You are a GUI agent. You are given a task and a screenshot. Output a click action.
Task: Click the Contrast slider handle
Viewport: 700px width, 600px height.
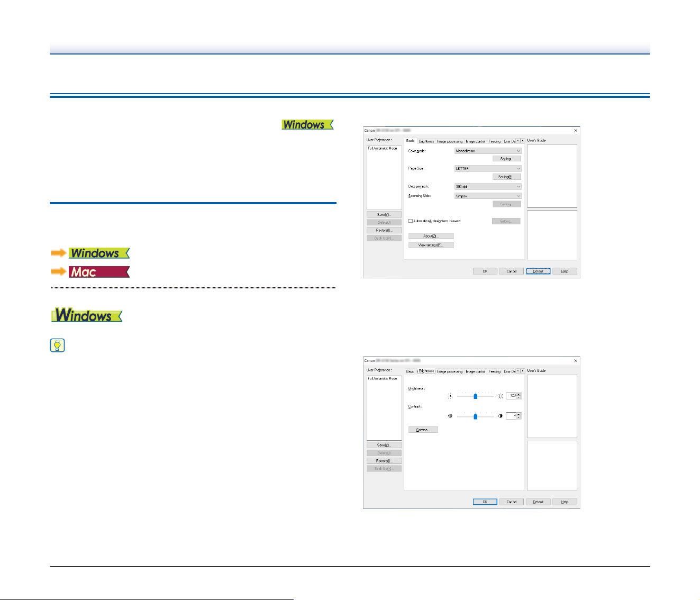coord(475,416)
